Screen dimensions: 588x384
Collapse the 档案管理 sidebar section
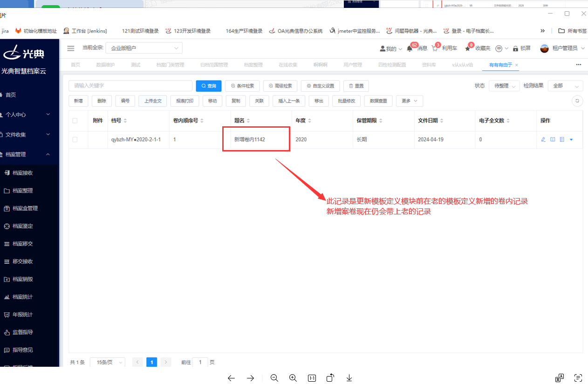click(x=29, y=154)
